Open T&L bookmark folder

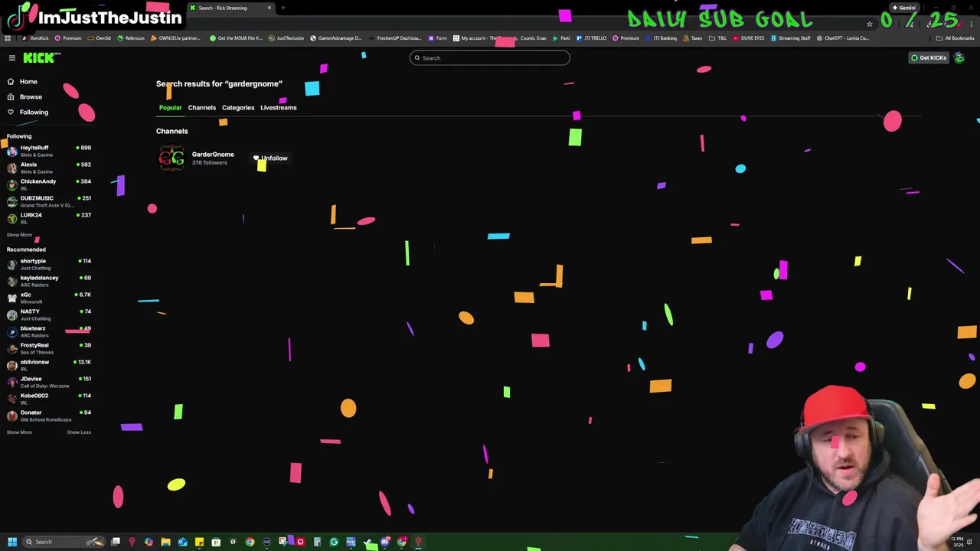tap(718, 38)
